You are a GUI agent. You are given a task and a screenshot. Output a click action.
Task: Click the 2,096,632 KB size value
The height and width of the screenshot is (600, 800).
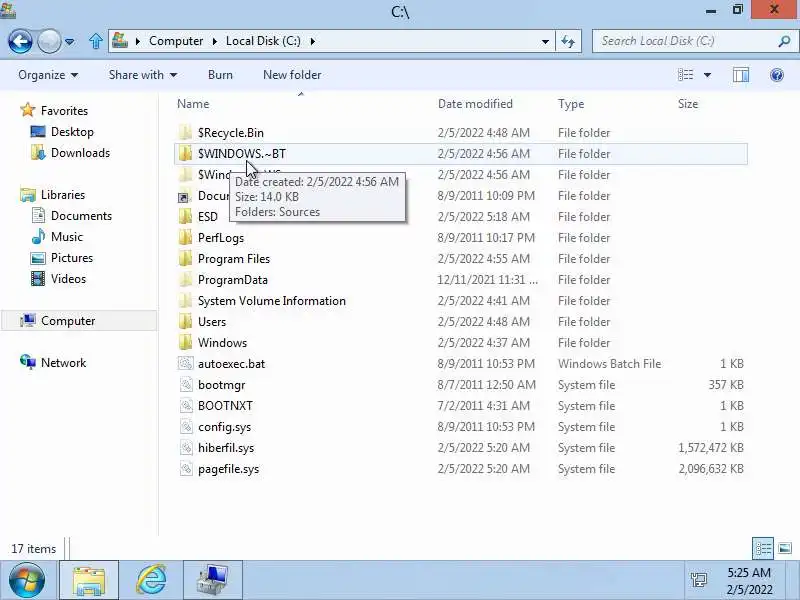(711, 469)
